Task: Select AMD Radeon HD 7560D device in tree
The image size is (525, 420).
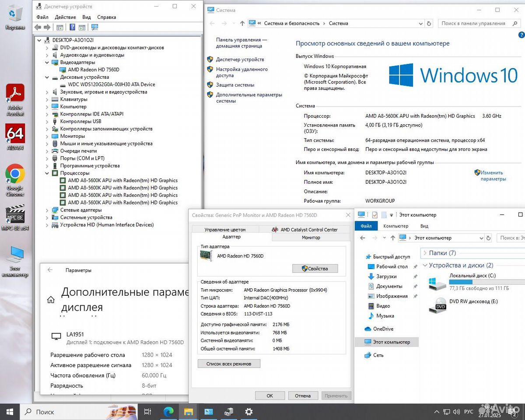Action: coord(94,70)
